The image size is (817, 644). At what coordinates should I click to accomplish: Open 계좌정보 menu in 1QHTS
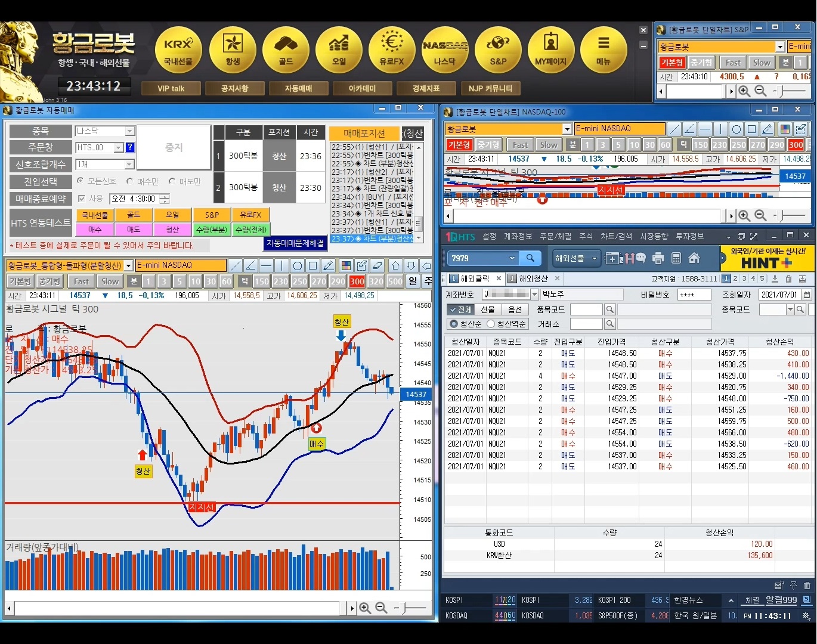tap(518, 237)
